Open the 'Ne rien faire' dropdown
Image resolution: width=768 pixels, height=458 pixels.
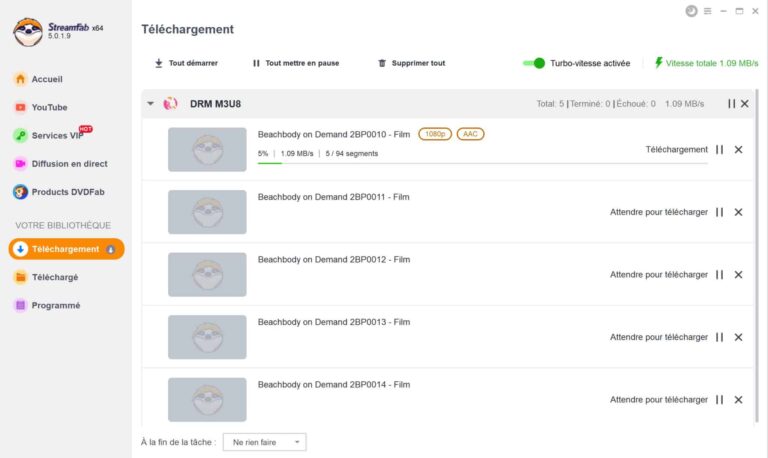tap(265, 441)
